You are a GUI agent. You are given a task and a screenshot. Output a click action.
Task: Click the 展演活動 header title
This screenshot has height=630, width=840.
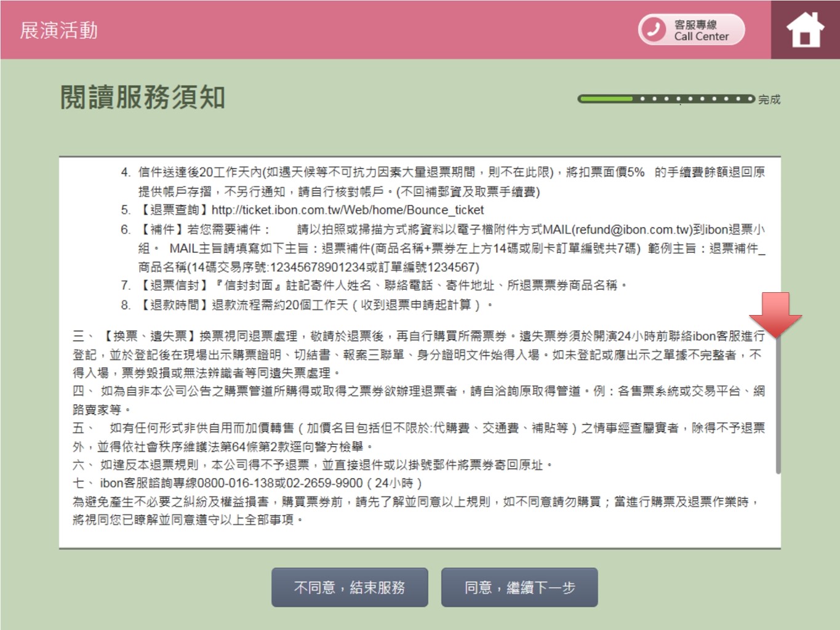[x=59, y=30]
